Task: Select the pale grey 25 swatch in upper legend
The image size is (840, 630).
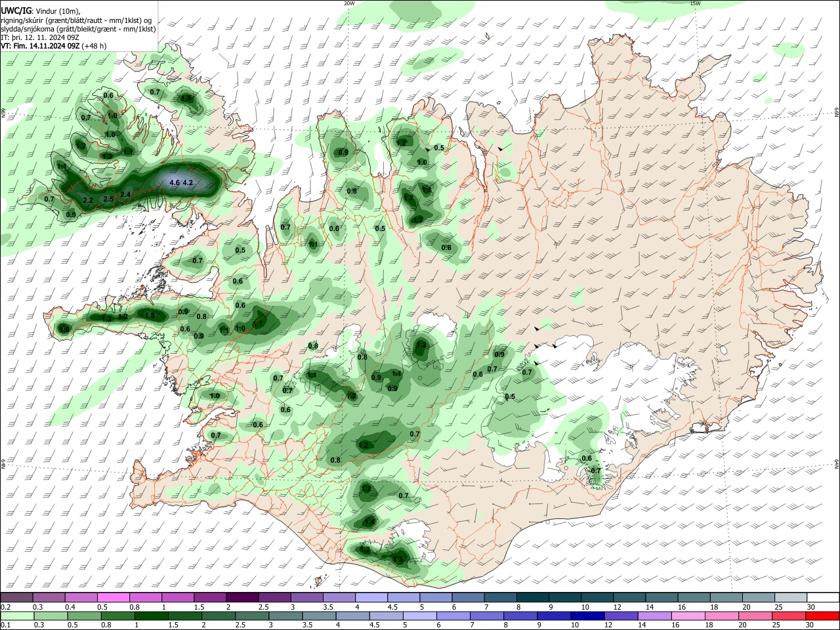Action: tap(790, 597)
